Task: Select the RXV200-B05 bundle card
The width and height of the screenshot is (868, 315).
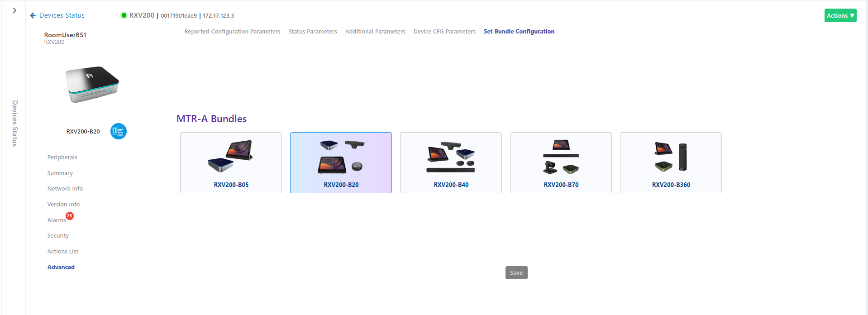Action: (231, 162)
